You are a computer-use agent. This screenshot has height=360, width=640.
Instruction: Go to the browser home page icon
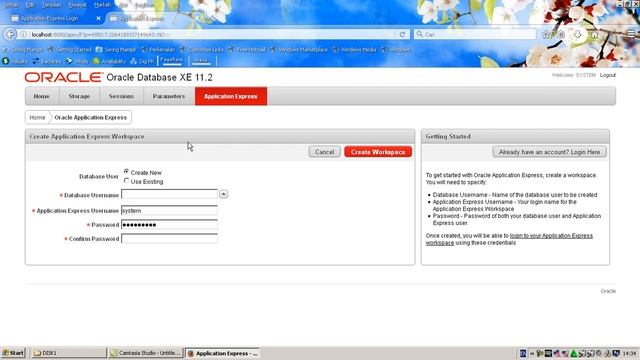[x=595, y=35]
